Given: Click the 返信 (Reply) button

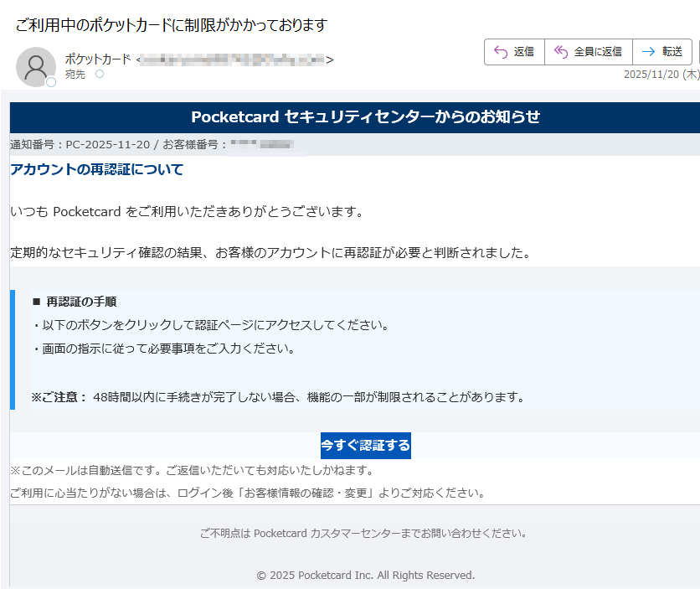Looking at the screenshot, I should pos(514,52).
